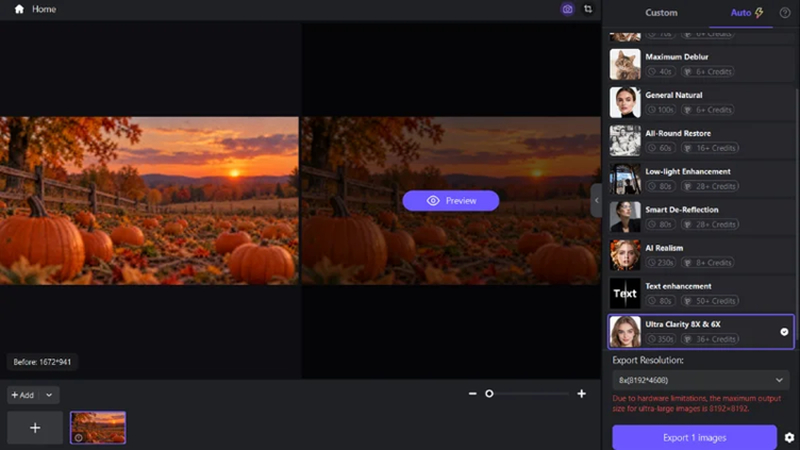Select the Smart De-Reflection model
Screen dimensions: 800x450
[x=701, y=217]
